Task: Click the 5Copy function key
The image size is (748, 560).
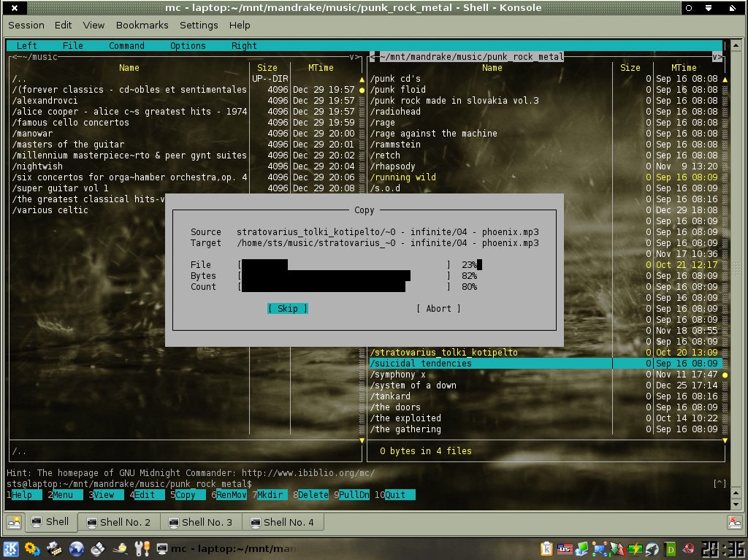Action: tap(188, 494)
